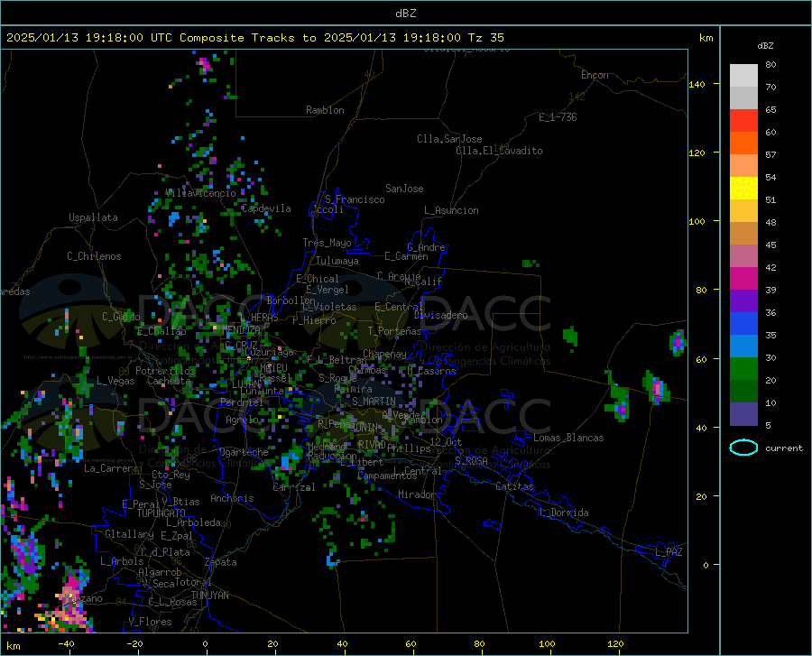
Task: Click the 140 km mark on vertical axis
Action: [x=697, y=84]
